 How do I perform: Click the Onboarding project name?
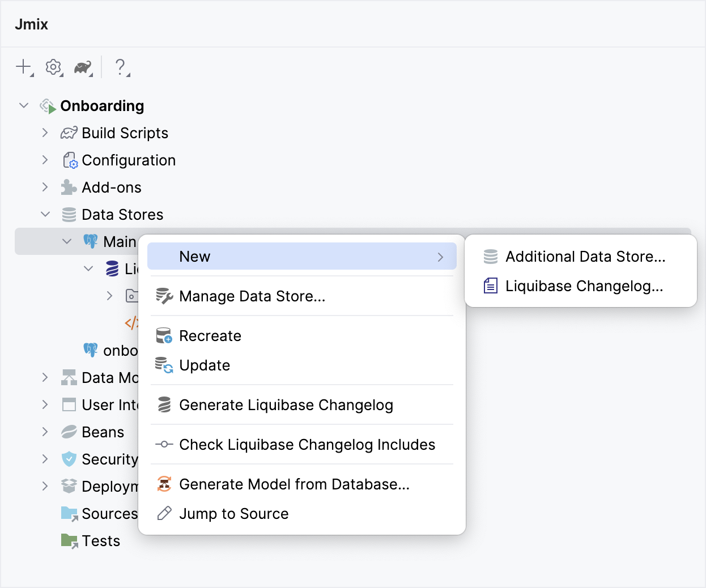[x=102, y=106]
